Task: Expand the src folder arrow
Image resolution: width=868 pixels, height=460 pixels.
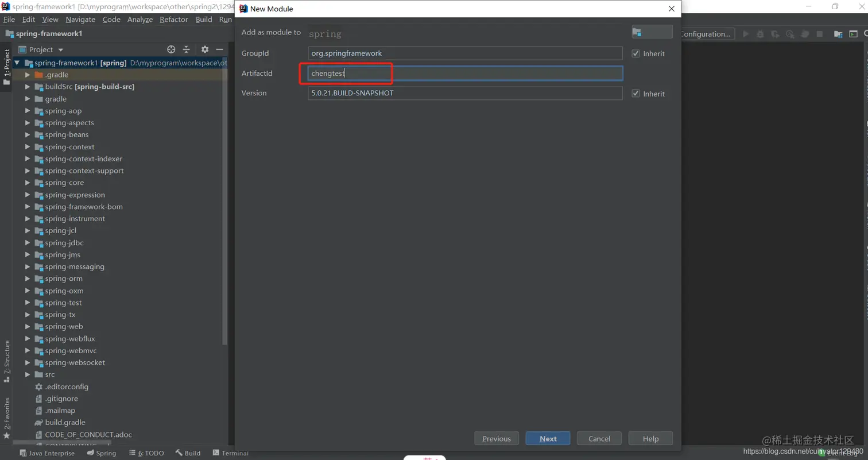Action: click(x=27, y=374)
